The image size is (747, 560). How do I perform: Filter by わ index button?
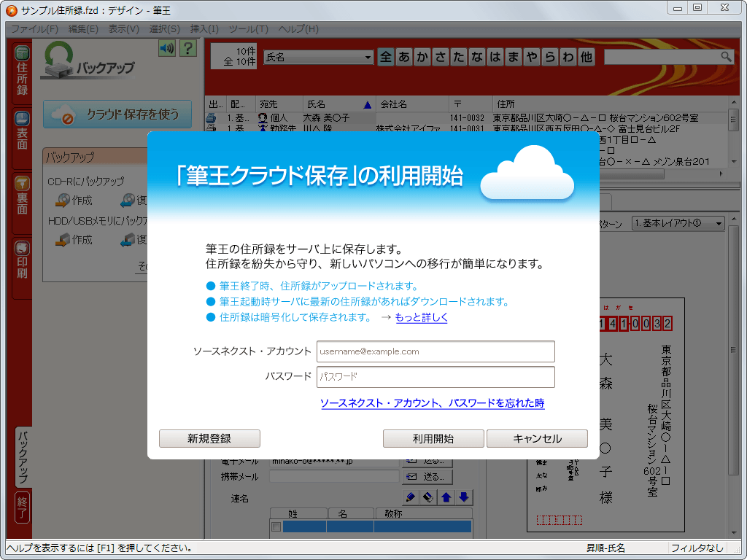click(568, 57)
